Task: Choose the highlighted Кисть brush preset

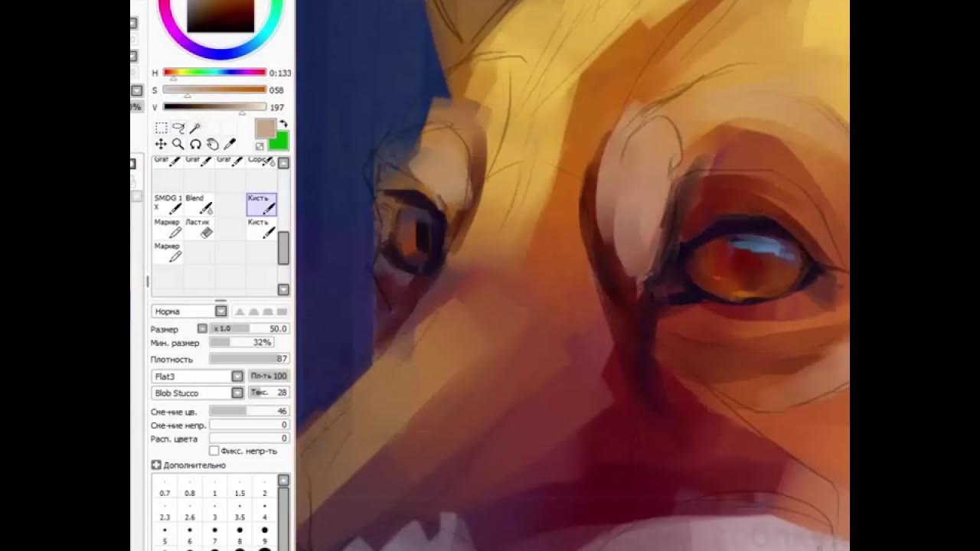Action: pos(262,204)
